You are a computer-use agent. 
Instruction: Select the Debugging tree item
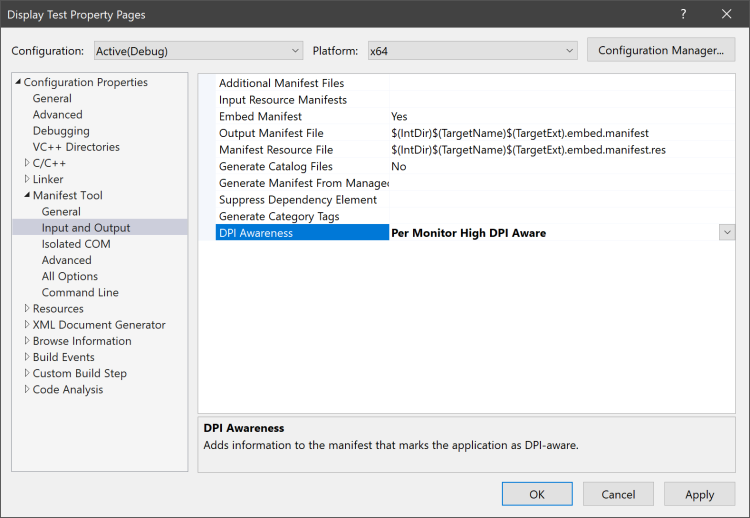tap(61, 131)
